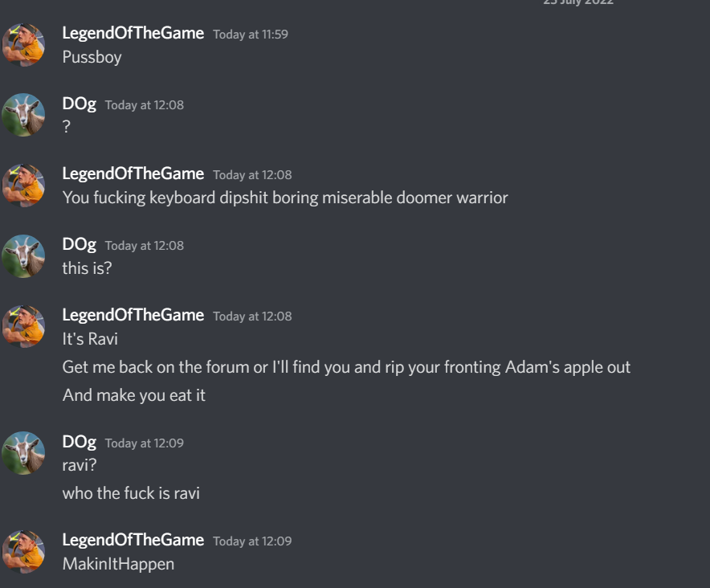Image resolution: width=710 pixels, height=588 pixels.
Task: Click DOg username posted at 12:09
Action: pyautogui.click(x=80, y=442)
